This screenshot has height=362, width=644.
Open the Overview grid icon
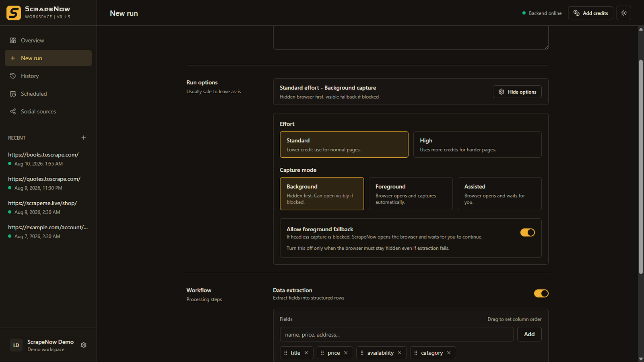point(13,41)
